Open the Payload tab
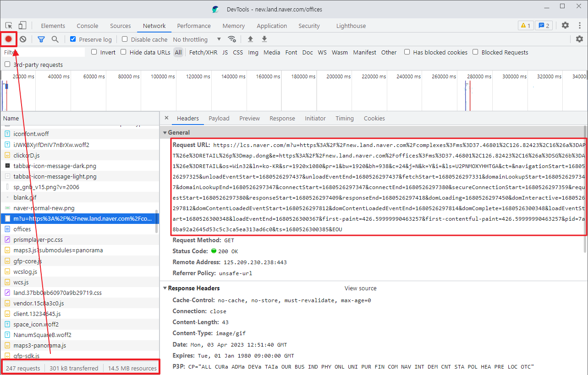 pyautogui.click(x=219, y=118)
